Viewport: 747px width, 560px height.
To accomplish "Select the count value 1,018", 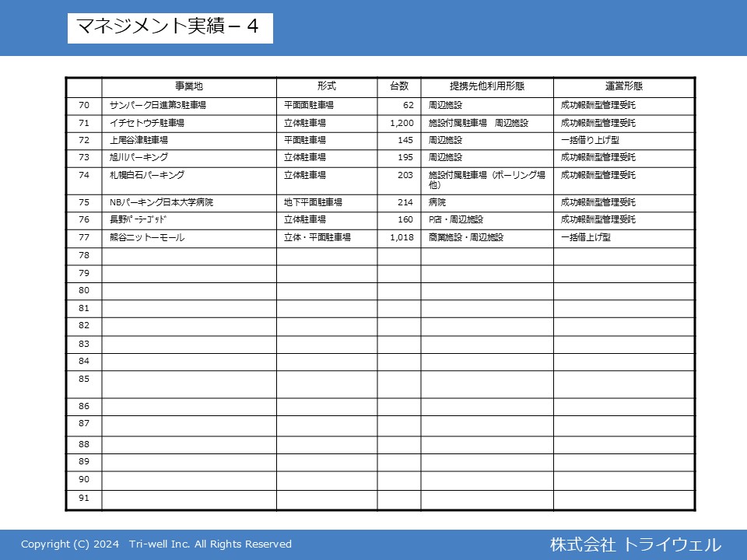I will point(402,237).
